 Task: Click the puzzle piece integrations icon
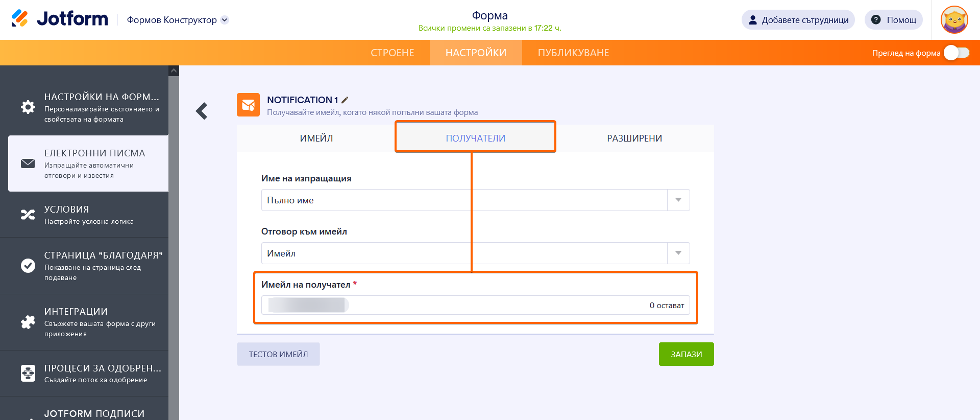pyautogui.click(x=28, y=322)
